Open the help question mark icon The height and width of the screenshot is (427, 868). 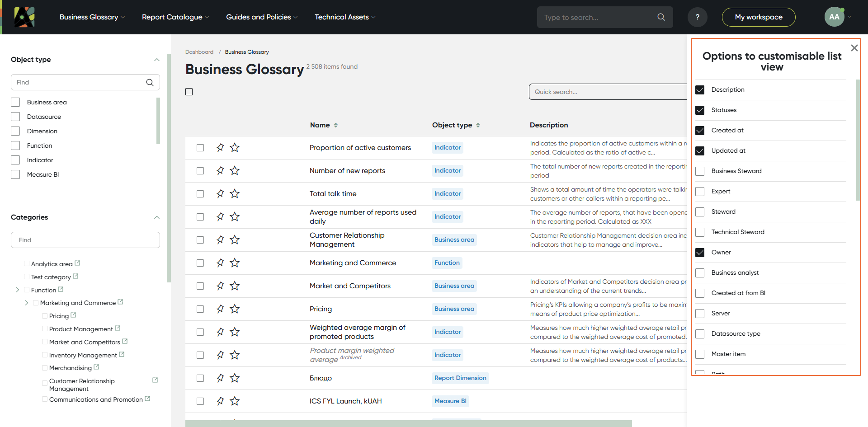click(697, 17)
